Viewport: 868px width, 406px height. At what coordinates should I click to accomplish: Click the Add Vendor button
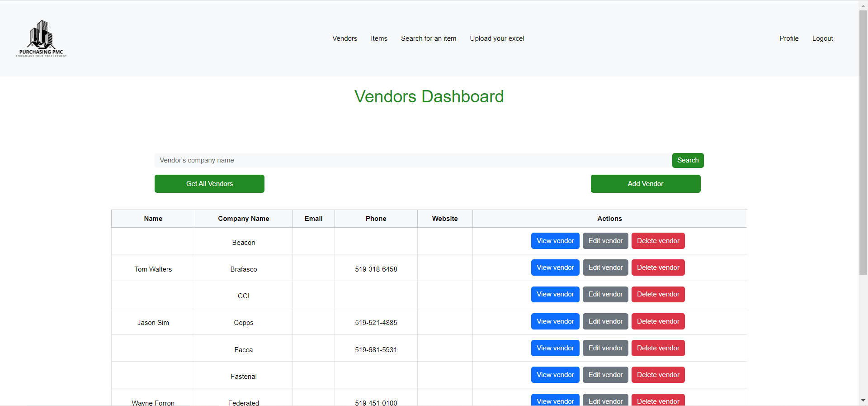point(645,184)
